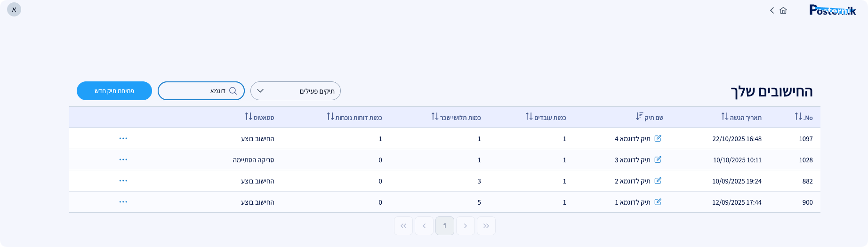Click the edit icon for תיק לדוגמא 3
868x247 pixels.
(658, 159)
